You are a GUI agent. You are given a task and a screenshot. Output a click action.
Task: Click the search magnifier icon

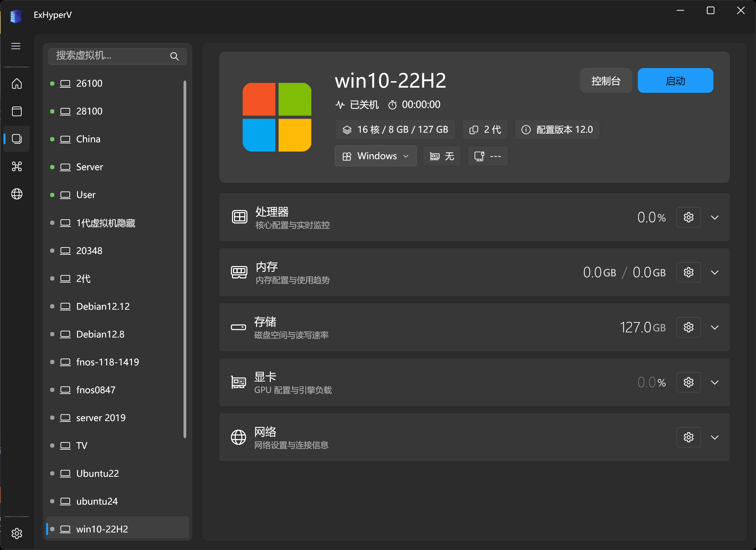pos(175,56)
